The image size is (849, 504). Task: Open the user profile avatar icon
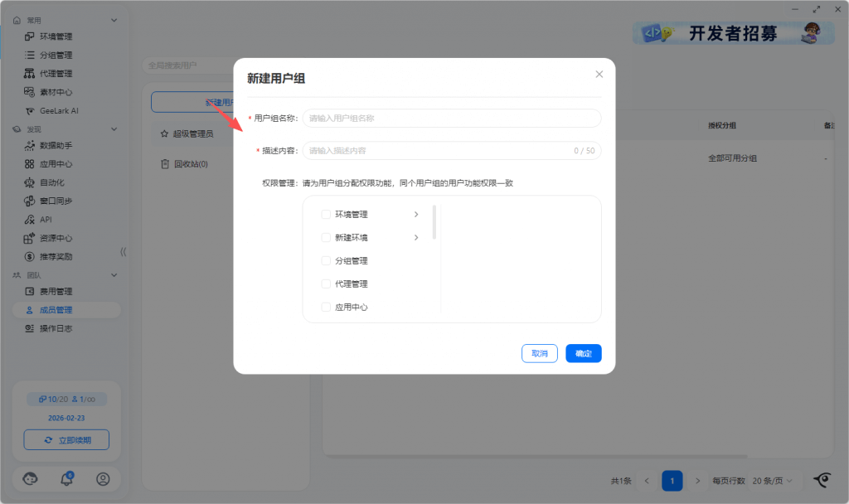click(103, 479)
